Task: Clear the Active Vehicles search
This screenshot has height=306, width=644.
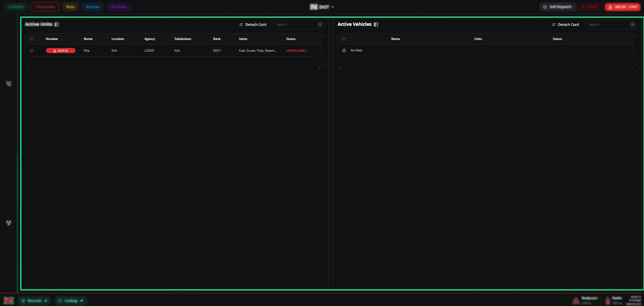Action: [x=633, y=25]
